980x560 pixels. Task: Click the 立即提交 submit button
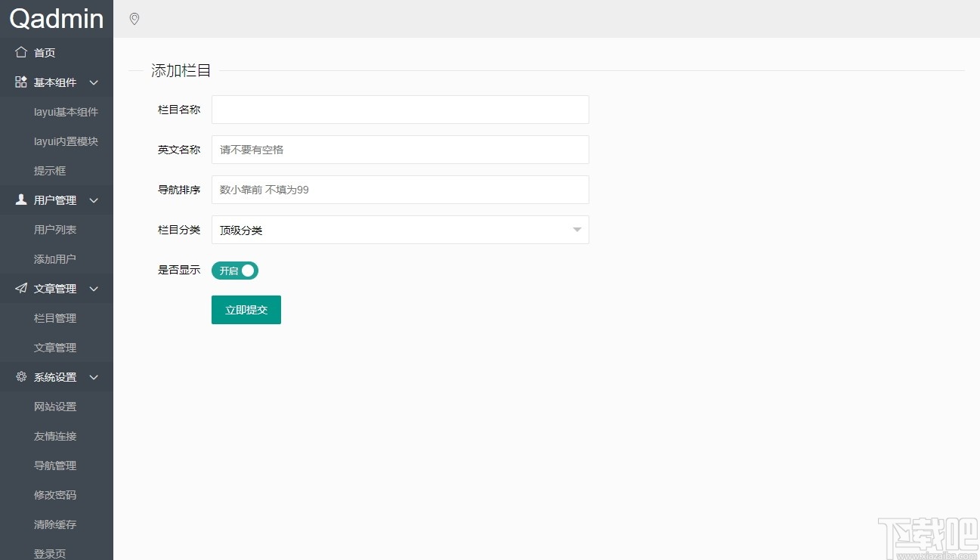[246, 309]
